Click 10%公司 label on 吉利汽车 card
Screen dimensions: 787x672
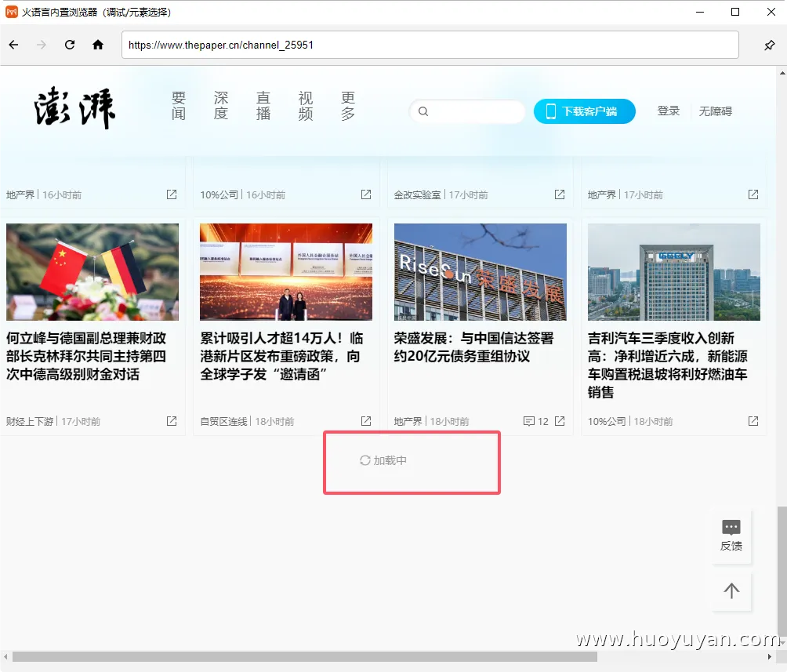pos(607,421)
